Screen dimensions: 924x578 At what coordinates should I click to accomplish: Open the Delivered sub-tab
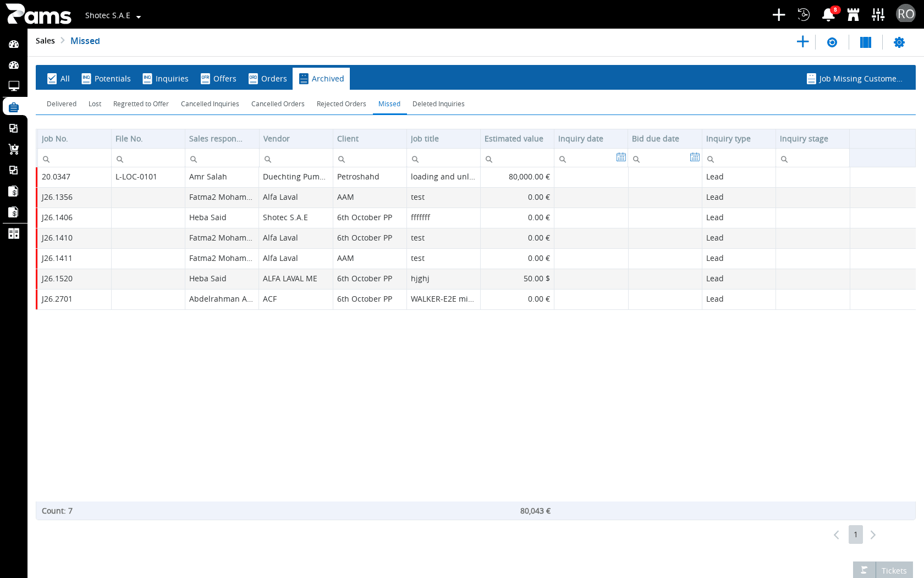pos(62,104)
